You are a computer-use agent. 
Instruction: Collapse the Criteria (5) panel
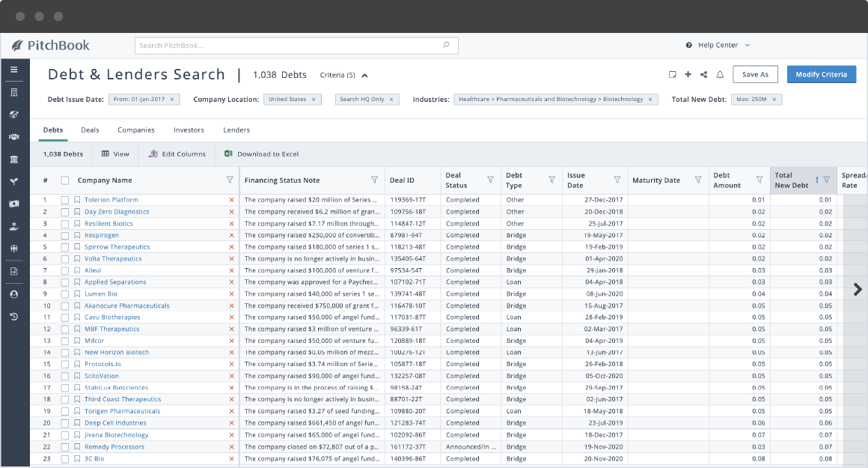coord(365,76)
